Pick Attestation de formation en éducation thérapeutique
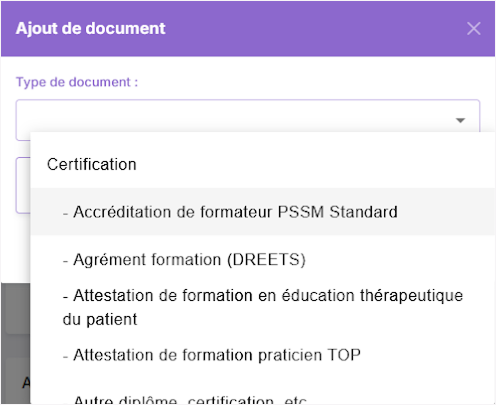Viewport: 496px width, 405px height. pyautogui.click(x=263, y=307)
